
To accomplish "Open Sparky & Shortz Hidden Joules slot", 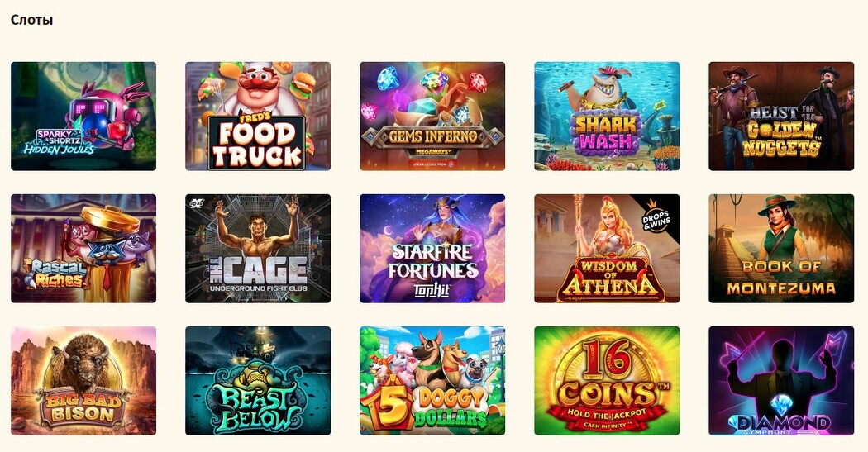I will pyautogui.click(x=83, y=117).
